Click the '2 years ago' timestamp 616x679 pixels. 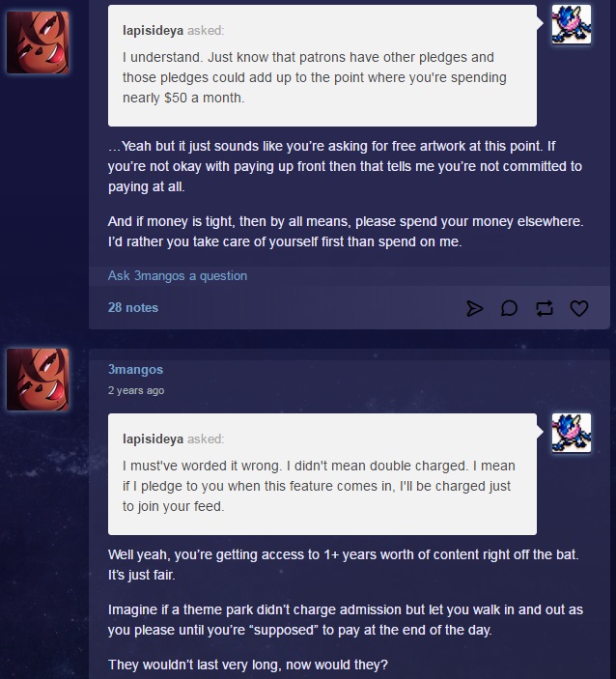pos(136,390)
